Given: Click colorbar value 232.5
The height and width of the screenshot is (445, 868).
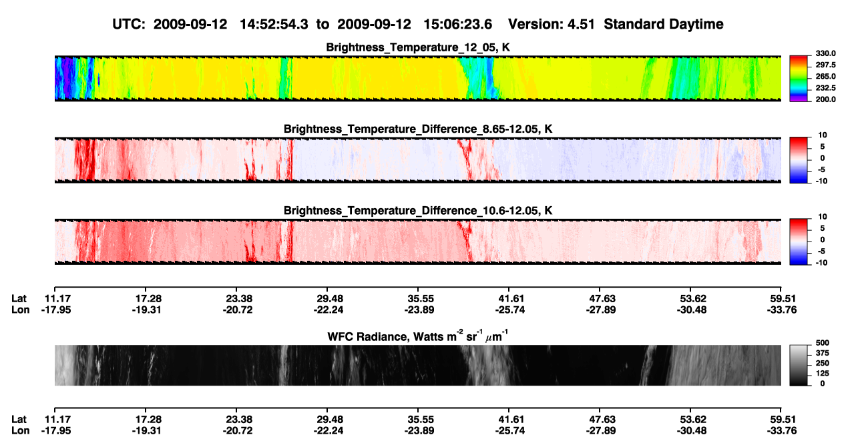Looking at the screenshot, I should [825, 88].
